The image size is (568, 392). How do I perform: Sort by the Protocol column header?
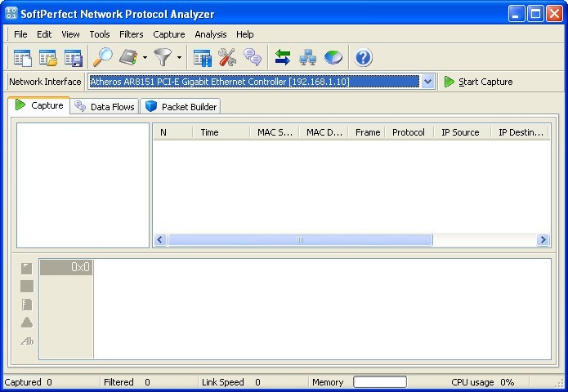point(409,132)
